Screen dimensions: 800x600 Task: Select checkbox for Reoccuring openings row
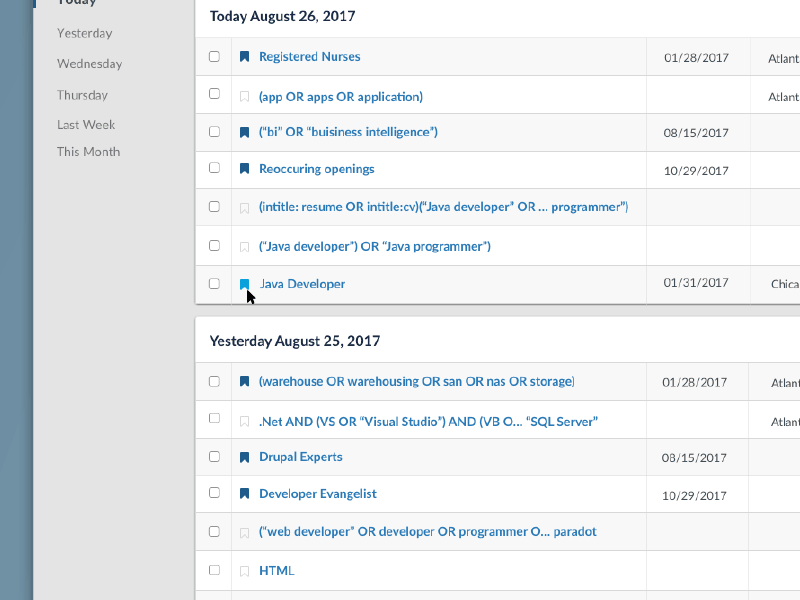pyautogui.click(x=214, y=169)
